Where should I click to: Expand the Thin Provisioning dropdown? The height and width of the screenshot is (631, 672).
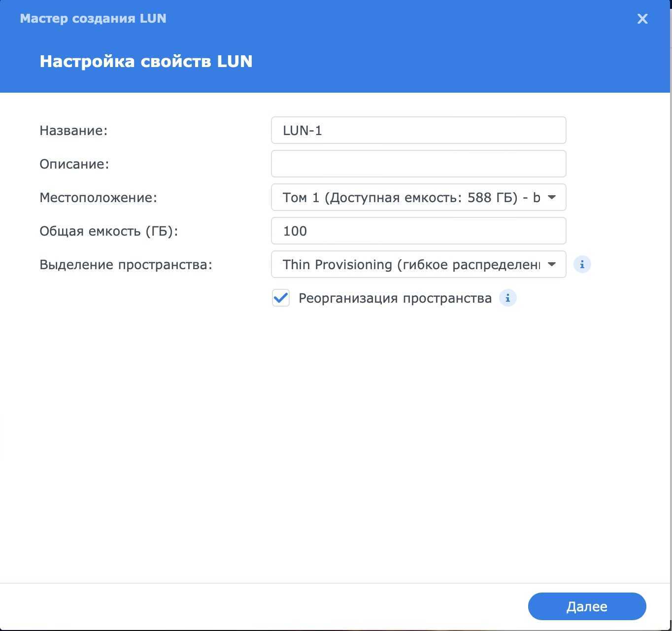click(x=411, y=265)
